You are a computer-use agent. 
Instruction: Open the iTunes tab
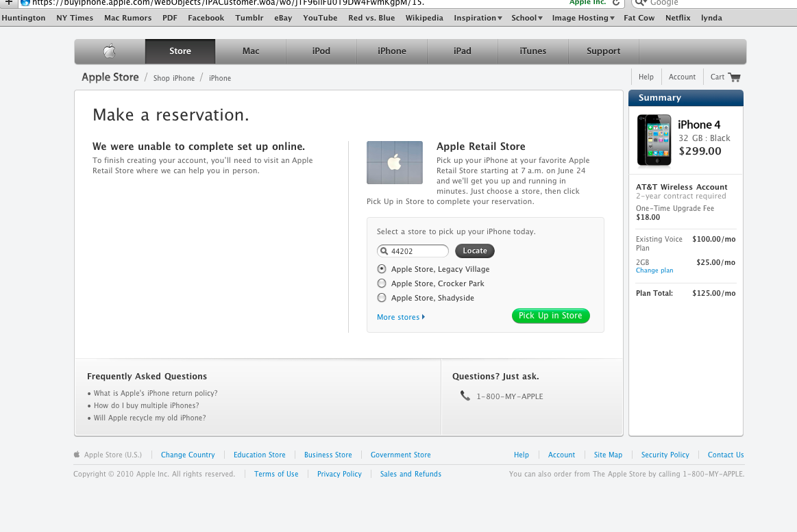pos(532,51)
